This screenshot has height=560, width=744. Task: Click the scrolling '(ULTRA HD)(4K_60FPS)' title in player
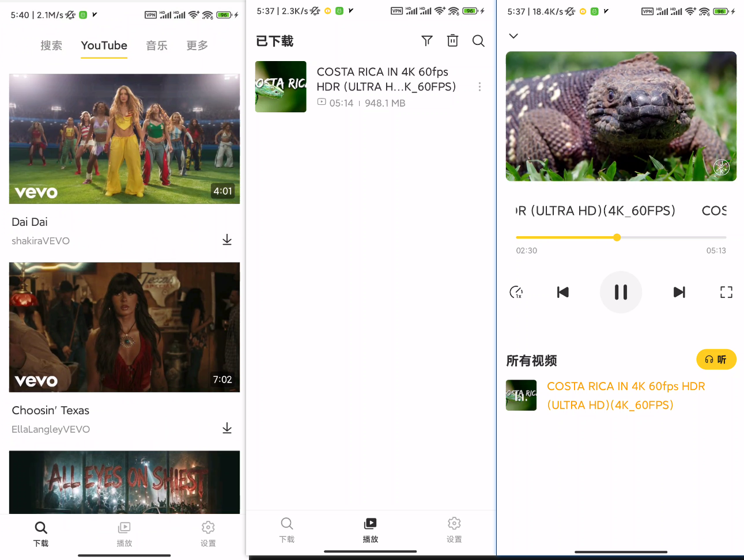coord(595,211)
